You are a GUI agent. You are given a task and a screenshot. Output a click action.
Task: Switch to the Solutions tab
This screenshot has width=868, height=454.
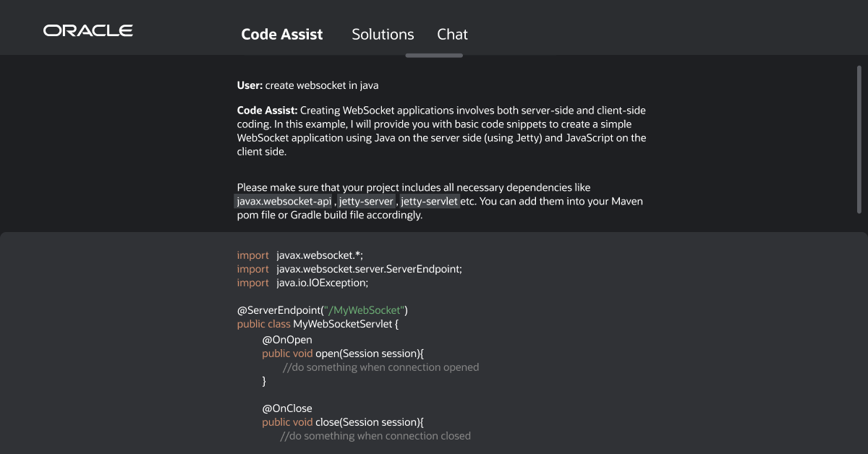(x=383, y=34)
